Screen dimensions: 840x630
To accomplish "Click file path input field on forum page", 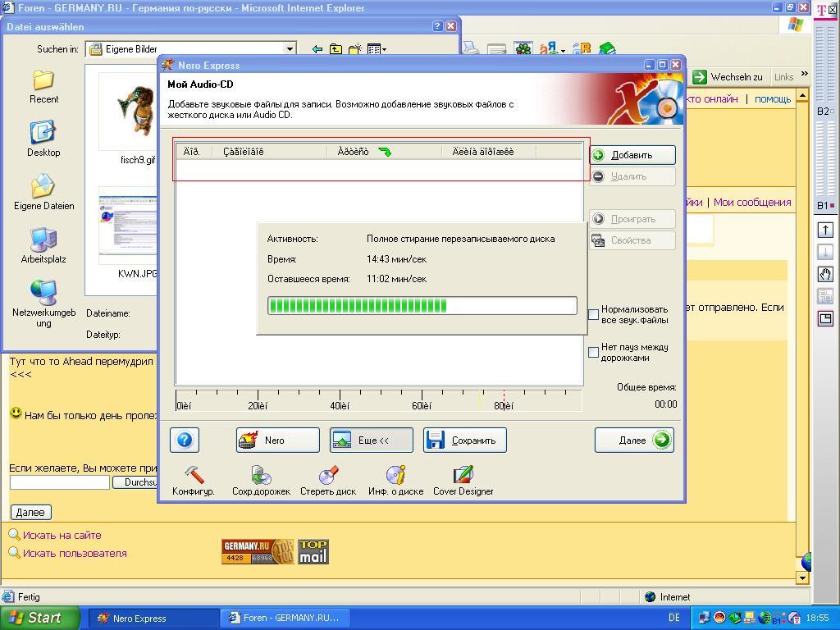I will 59,482.
